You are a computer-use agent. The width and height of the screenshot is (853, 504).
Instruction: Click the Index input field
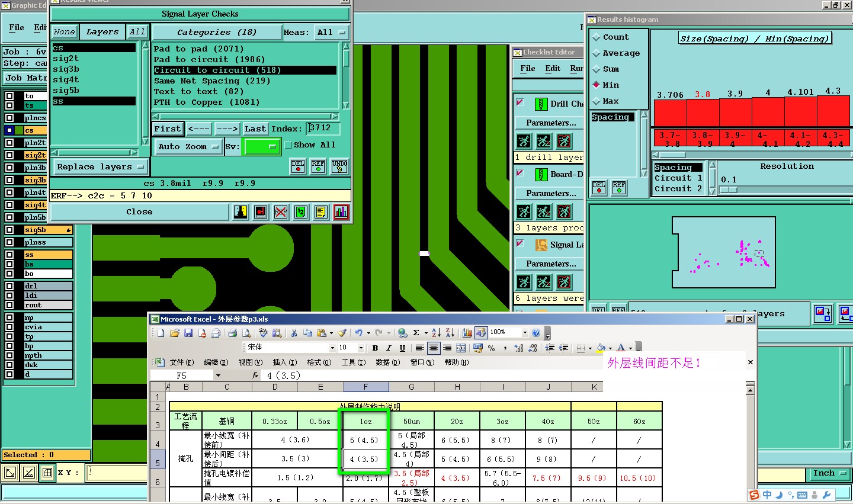click(x=323, y=128)
